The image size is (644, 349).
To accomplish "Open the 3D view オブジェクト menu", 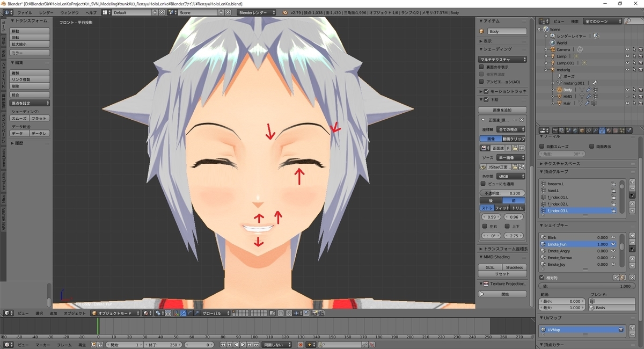I will tap(75, 313).
